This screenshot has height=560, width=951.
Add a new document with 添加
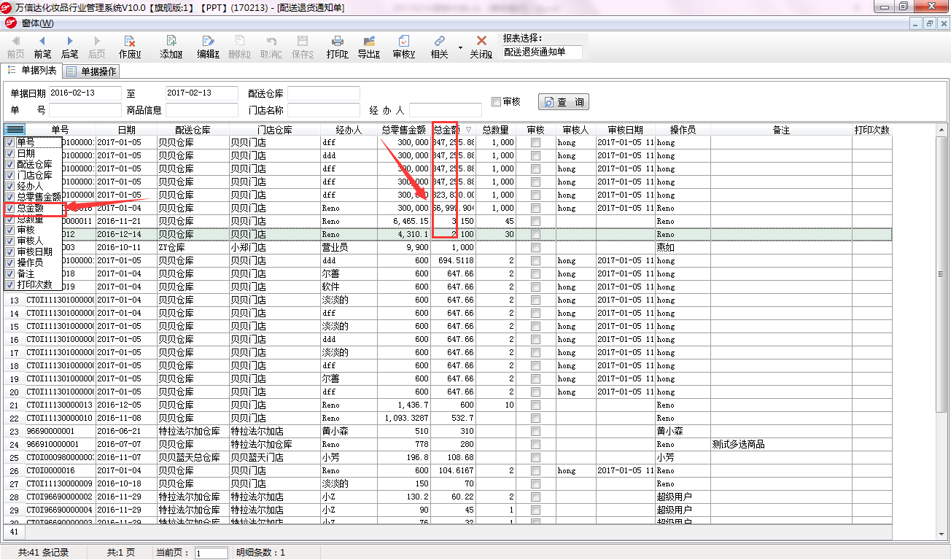point(171,47)
